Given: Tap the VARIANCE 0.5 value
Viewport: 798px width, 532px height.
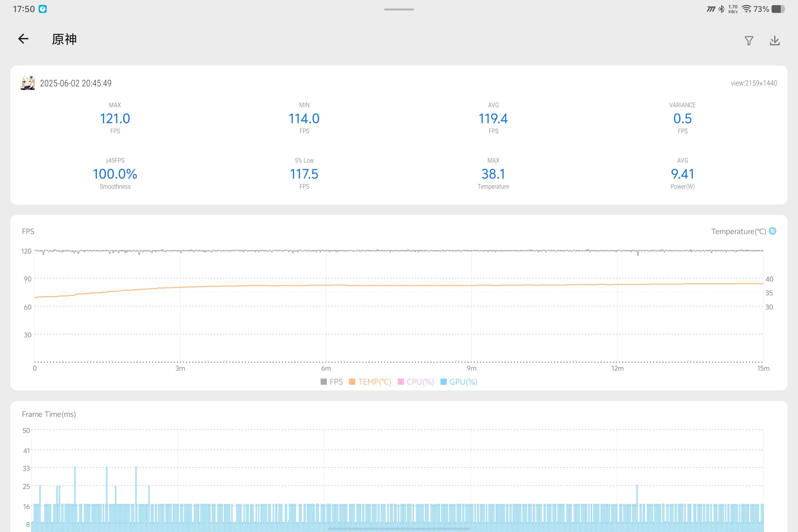Looking at the screenshot, I should [x=683, y=118].
